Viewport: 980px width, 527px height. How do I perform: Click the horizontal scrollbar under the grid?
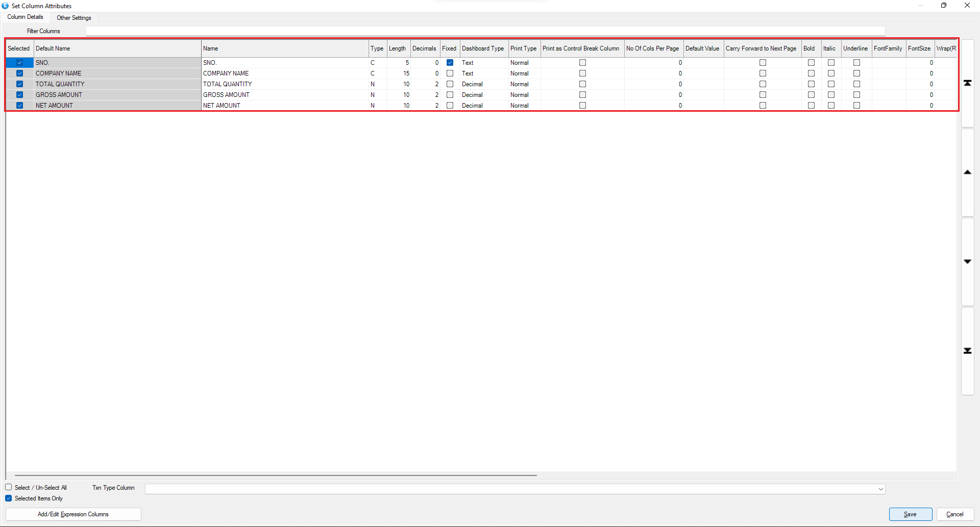tap(276, 475)
